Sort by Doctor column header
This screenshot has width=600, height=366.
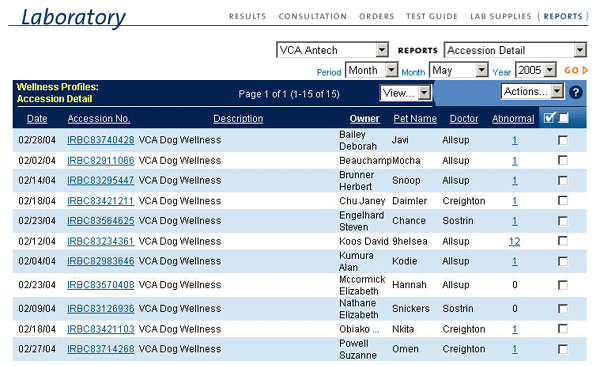[464, 119]
